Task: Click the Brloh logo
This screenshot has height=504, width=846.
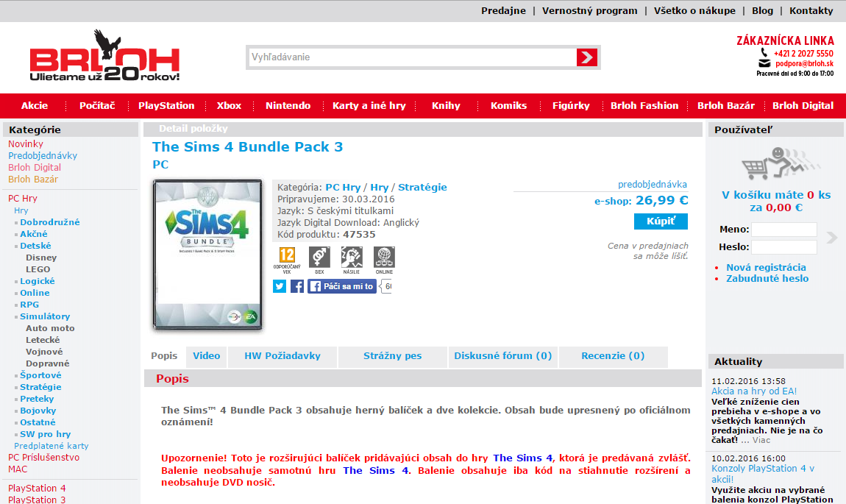Action: click(x=104, y=57)
